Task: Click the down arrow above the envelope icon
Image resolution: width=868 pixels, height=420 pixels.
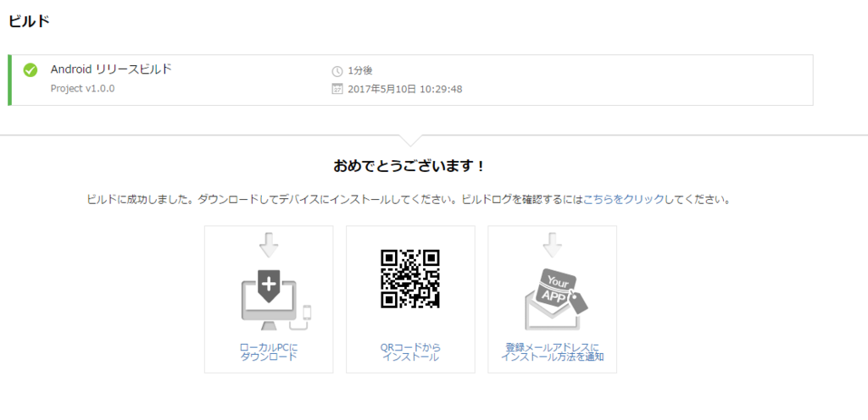Action: [x=552, y=246]
